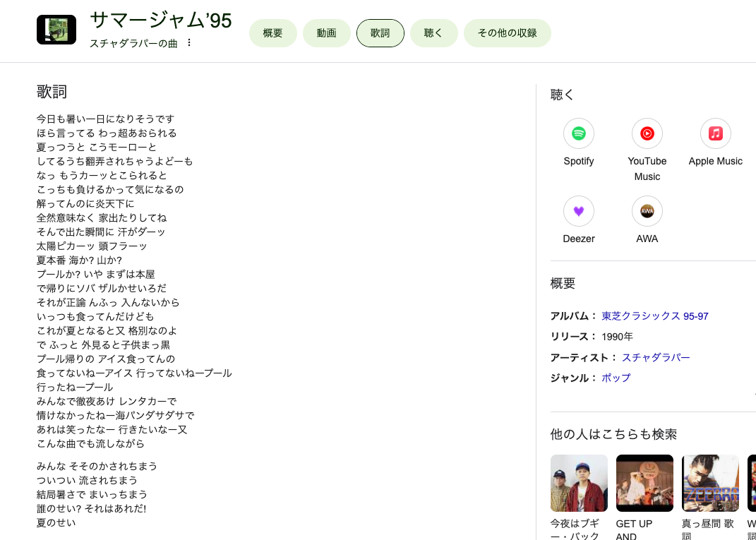756x540 pixels.
Task: Click the Deezer label
Action: point(579,239)
